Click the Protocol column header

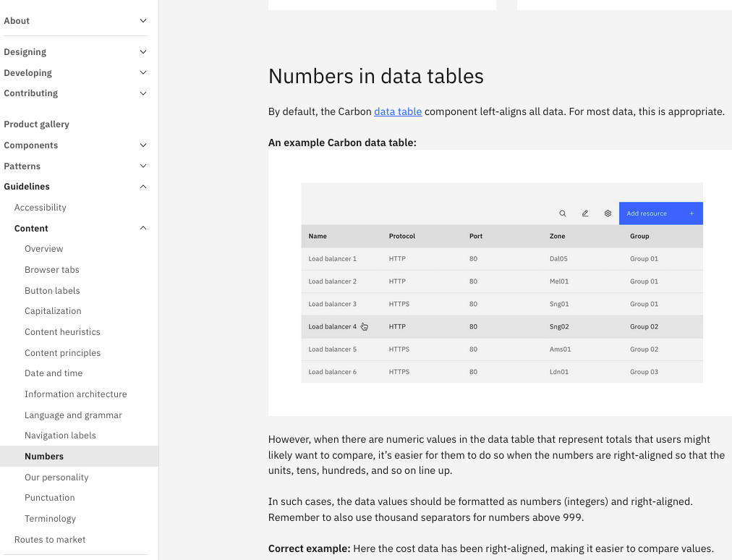tap(402, 236)
